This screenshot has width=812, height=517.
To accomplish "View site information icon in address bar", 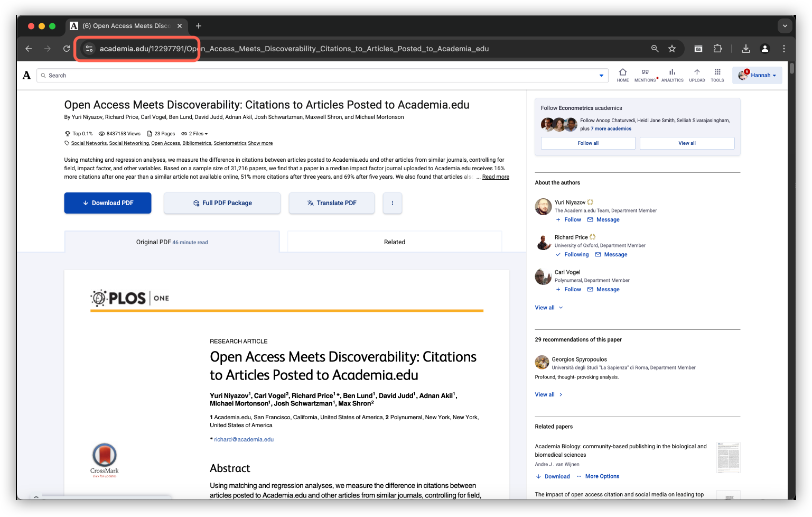I will pyautogui.click(x=89, y=49).
